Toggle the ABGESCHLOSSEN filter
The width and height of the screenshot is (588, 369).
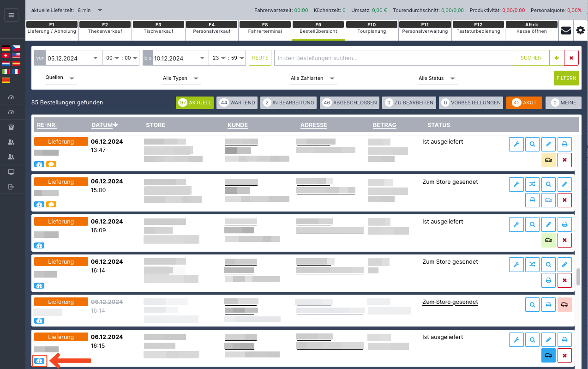[x=349, y=103]
